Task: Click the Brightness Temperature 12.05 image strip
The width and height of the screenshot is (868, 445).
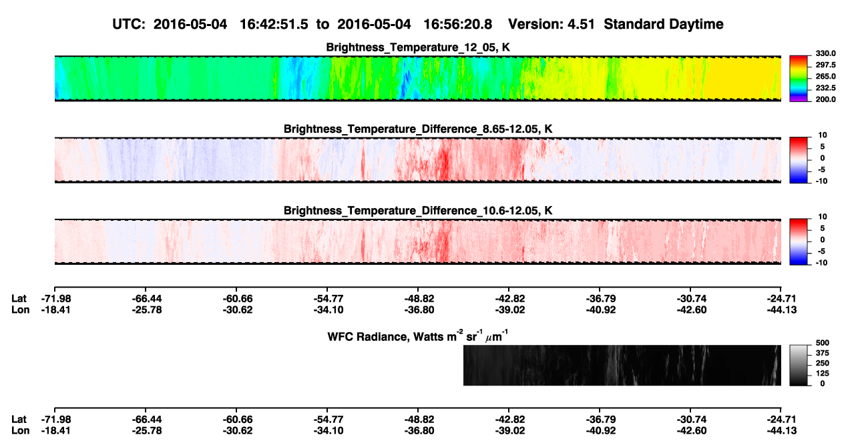Action: [417, 78]
